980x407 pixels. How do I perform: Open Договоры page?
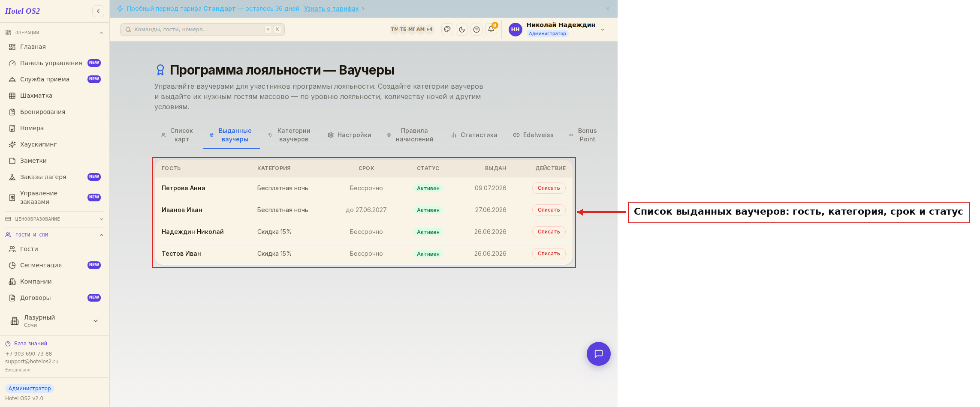[54, 298]
